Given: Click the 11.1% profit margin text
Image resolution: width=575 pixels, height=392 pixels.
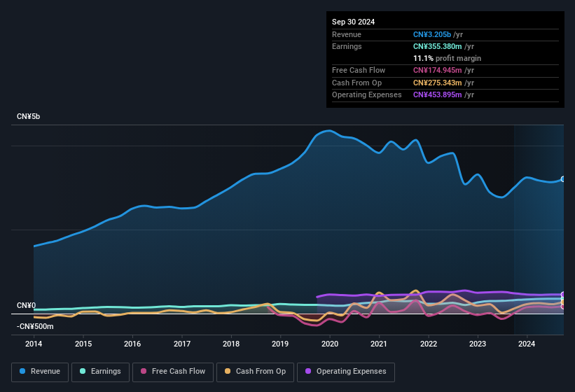Looking at the screenshot, I should point(447,58).
